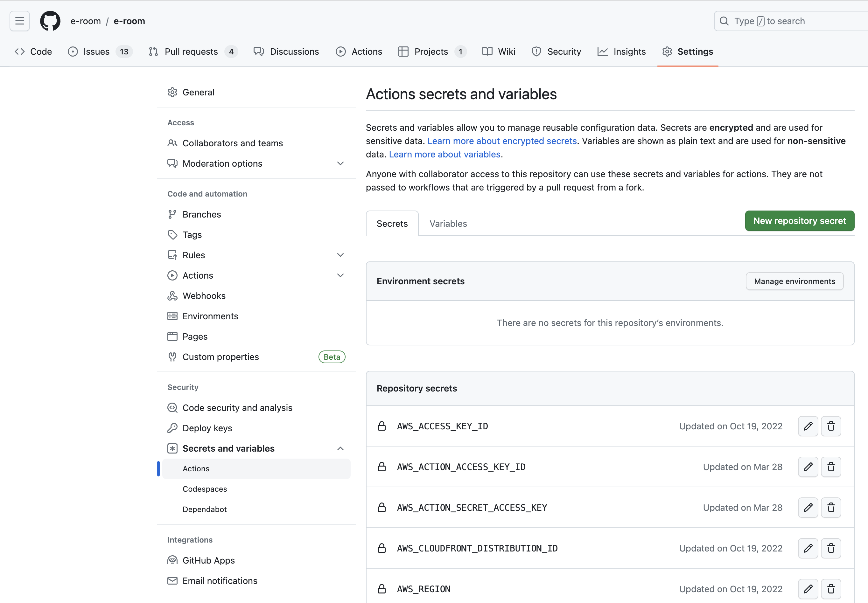Open the Learn more about variables link
Screen dimensions: 868x603
[444, 154]
